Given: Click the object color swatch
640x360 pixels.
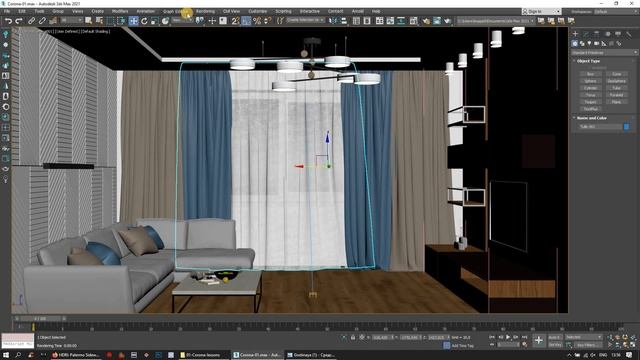Looking at the screenshot, I should [x=627, y=127].
